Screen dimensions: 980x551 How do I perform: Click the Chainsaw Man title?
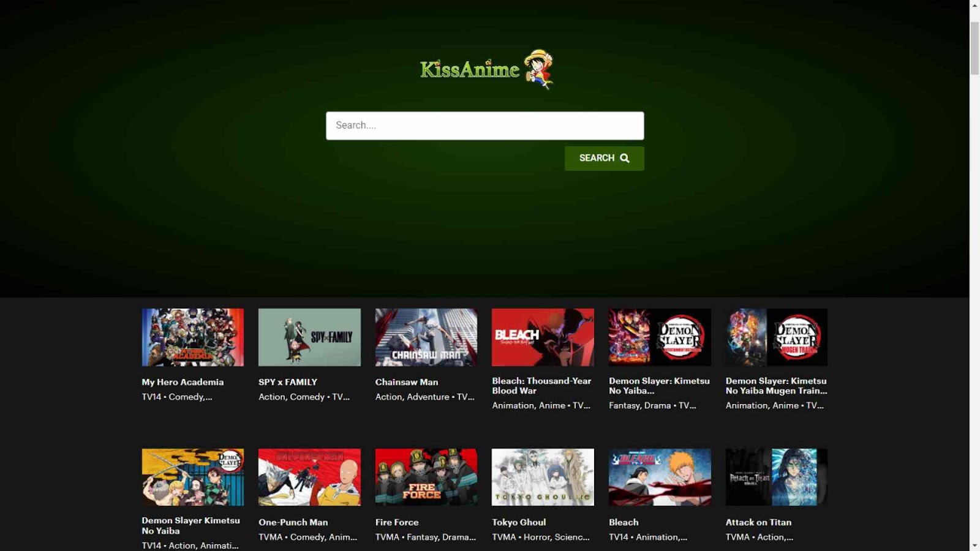pos(407,382)
